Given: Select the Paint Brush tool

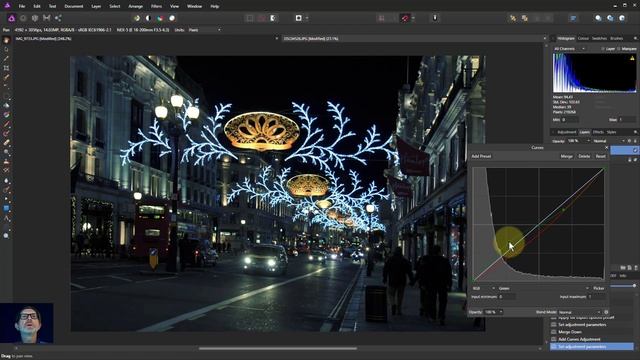Looking at the screenshot, I should click(6, 124).
